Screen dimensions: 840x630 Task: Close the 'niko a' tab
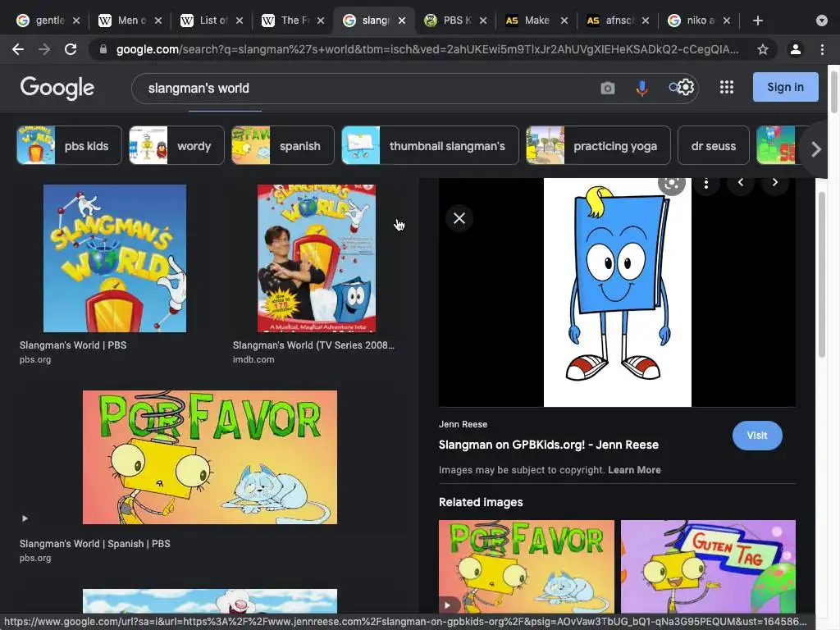(x=727, y=21)
